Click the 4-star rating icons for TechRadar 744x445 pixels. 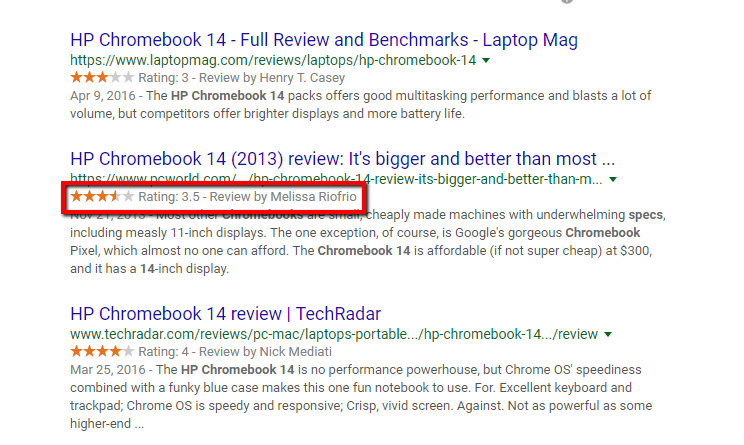coord(101,351)
